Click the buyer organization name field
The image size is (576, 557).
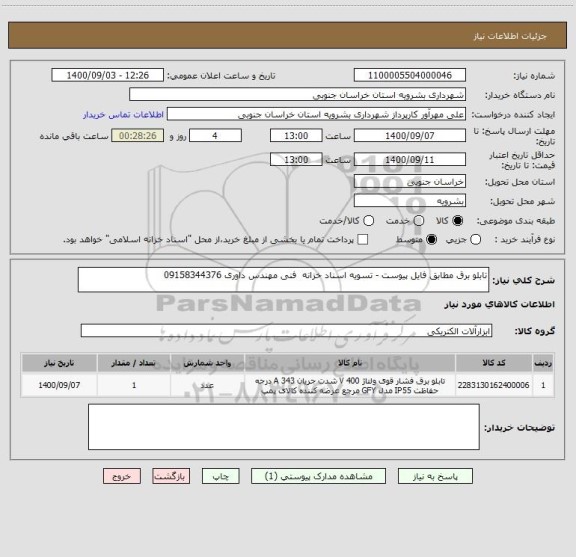pyautogui.click(x=297, y=95)
